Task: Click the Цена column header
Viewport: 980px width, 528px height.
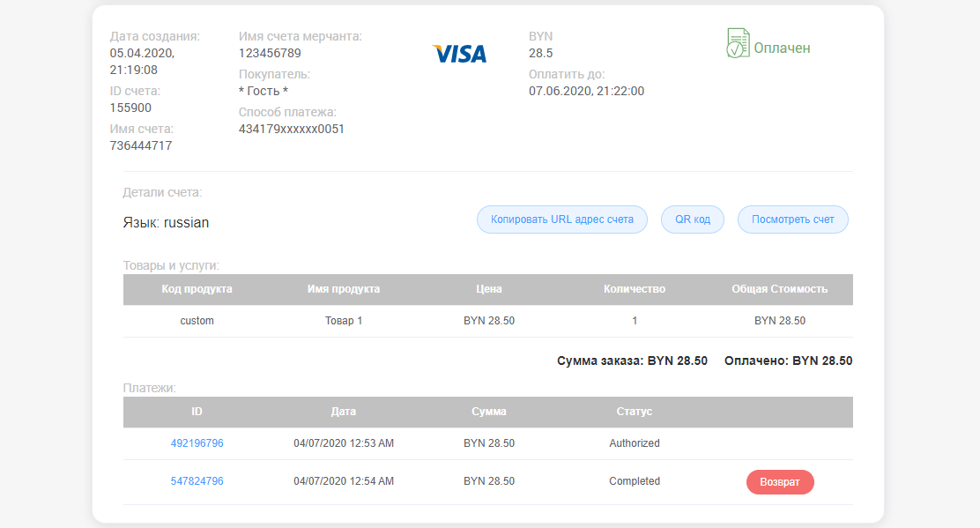Action: (488, 289)
